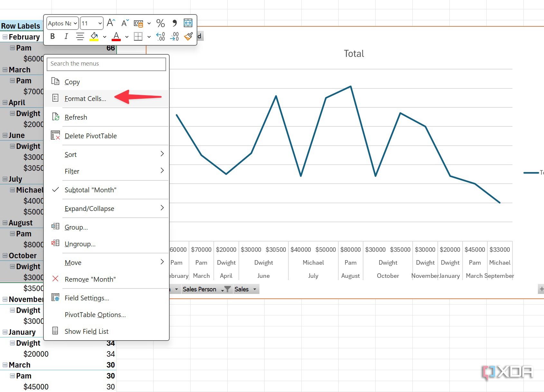This screenshot has width=544, height=392.
Task: Increase the font size
Action: coord(110,23)
